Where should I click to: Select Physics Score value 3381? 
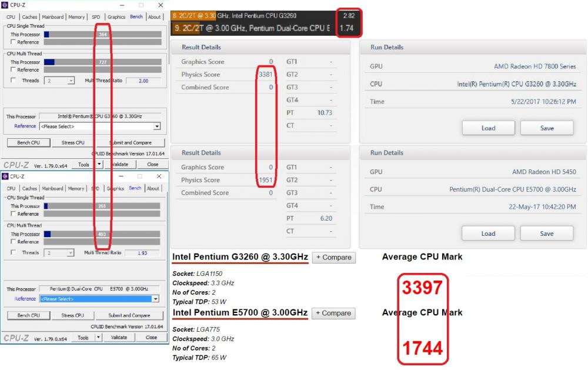click(266, 74)
